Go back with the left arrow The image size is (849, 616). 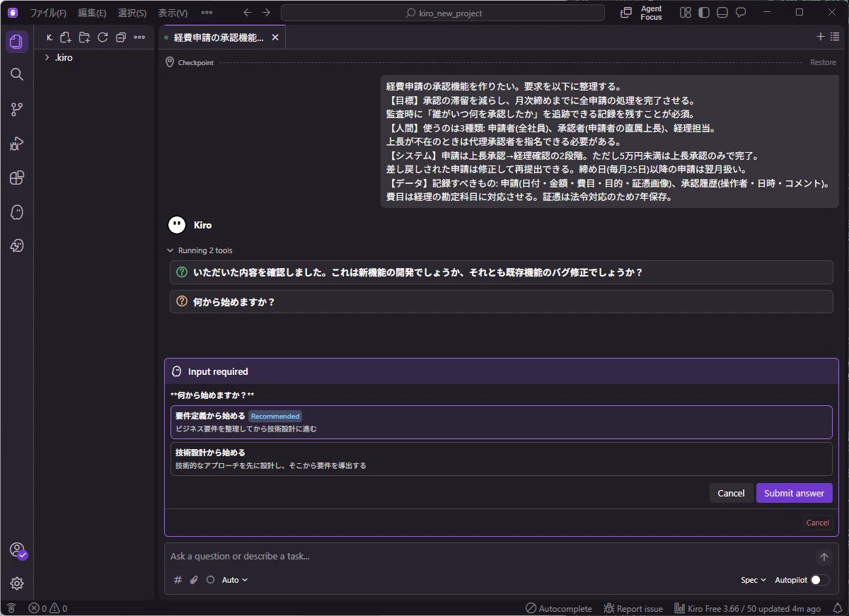click(x=247, y=13)
